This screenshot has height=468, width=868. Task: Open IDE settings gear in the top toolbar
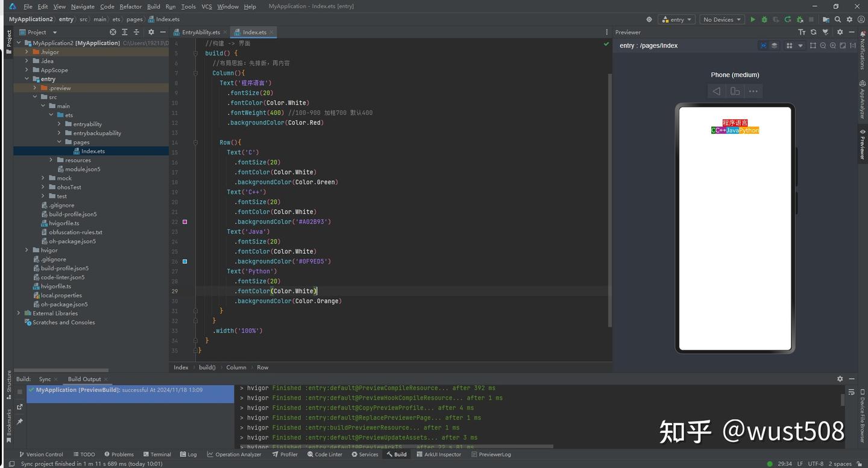(x=850, y=19)
